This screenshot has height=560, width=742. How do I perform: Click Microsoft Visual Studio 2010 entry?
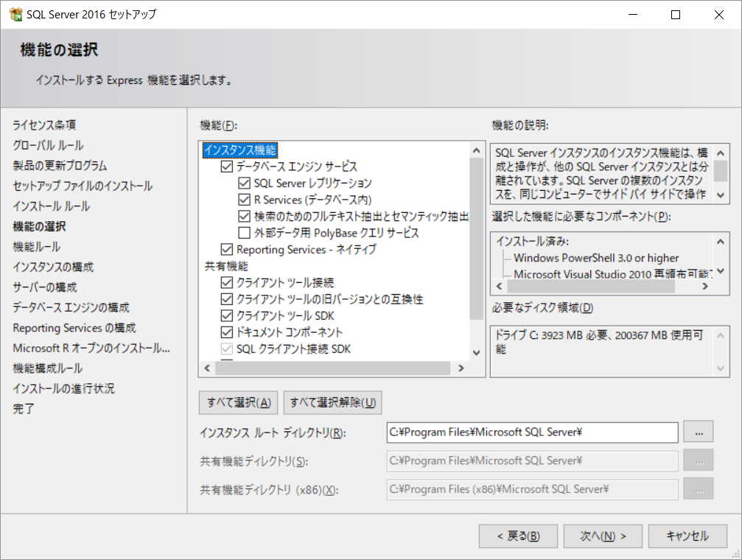click(613, 273)
